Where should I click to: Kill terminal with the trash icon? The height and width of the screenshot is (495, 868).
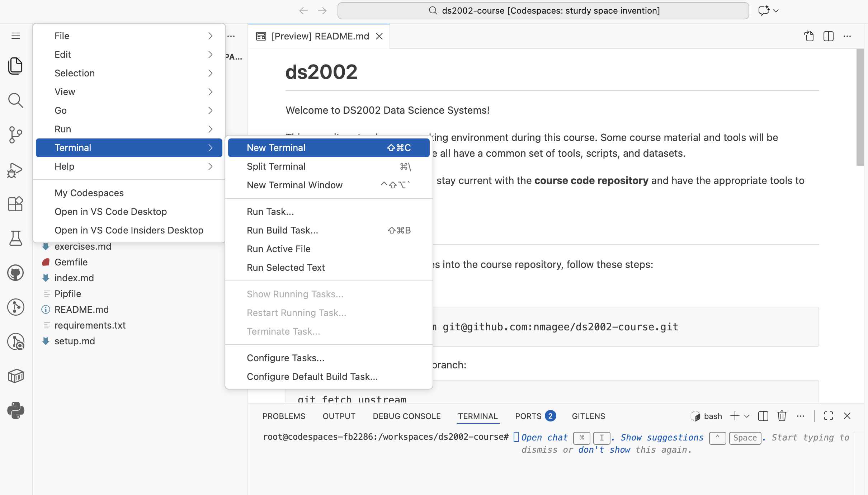click(782, 416)
